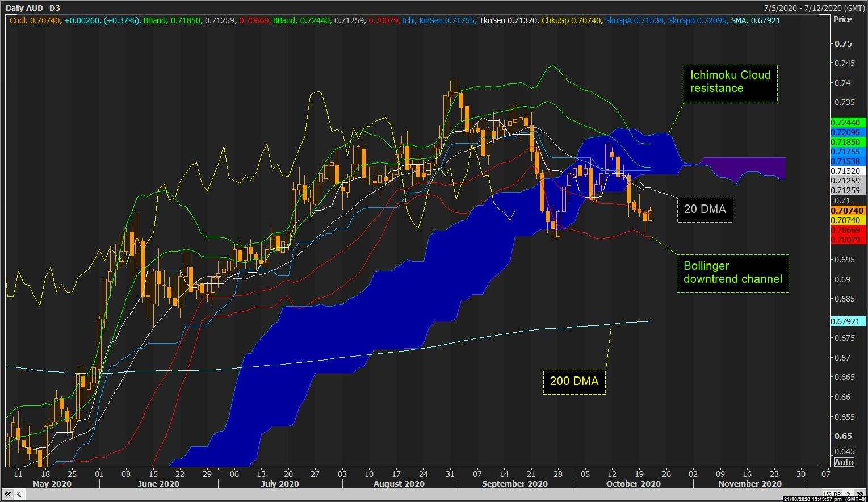Click the blue 0.71755 axis price tag
The image size is (868, 502).
pyautogui.click(x=848, y=152)
